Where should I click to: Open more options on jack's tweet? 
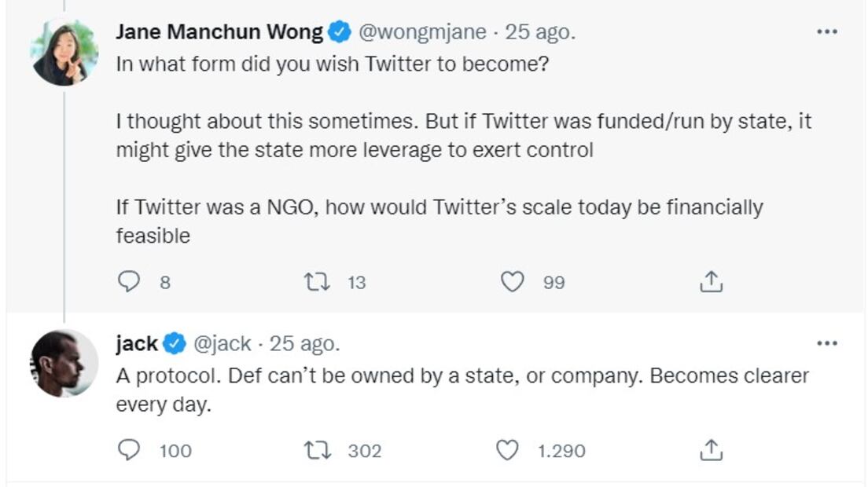pyautogui.click(x=826, y=343)
